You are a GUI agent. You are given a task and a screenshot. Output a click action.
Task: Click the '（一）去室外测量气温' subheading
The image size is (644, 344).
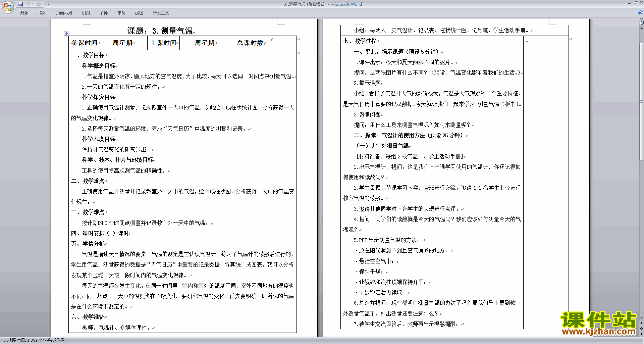[x=382, y=146]
